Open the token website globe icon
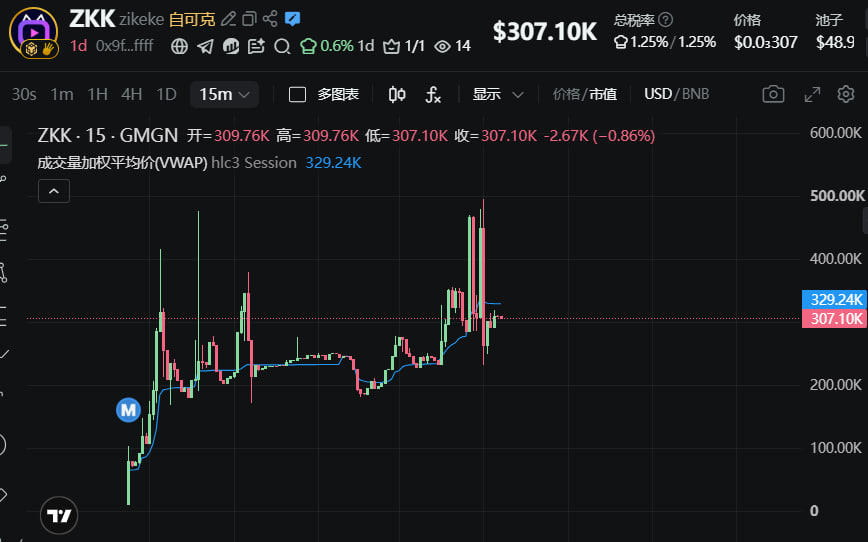Viewport: 868px width, 542px height. tap(179, 46)
